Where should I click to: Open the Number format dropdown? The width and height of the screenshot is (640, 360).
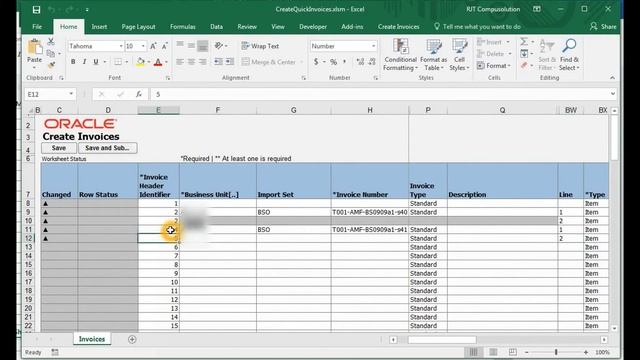[x=373, y=46]
